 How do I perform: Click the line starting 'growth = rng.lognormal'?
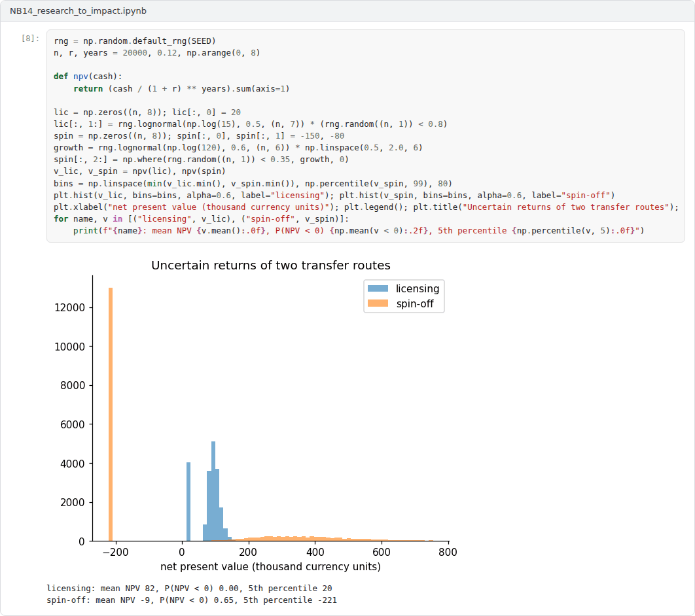pos(238,148)
